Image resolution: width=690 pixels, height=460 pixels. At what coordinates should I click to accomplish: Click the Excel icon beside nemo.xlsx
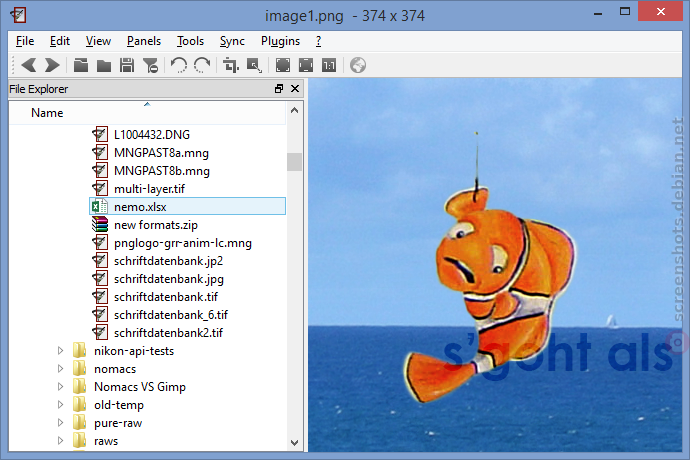[x=99, y=206]
